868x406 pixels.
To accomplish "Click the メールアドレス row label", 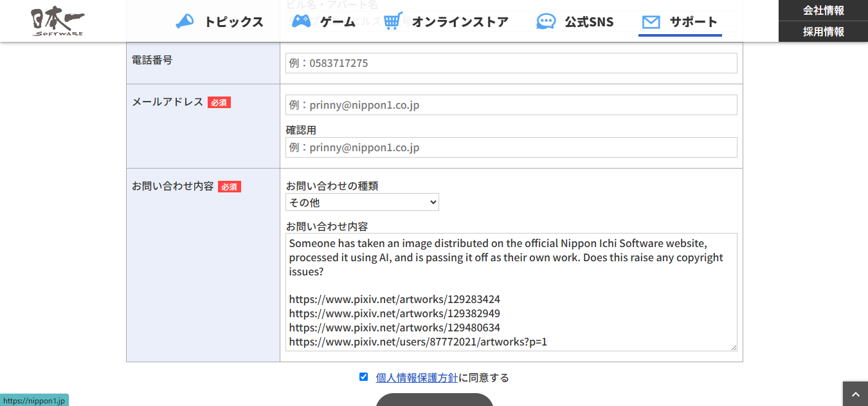I will [167, 102].
